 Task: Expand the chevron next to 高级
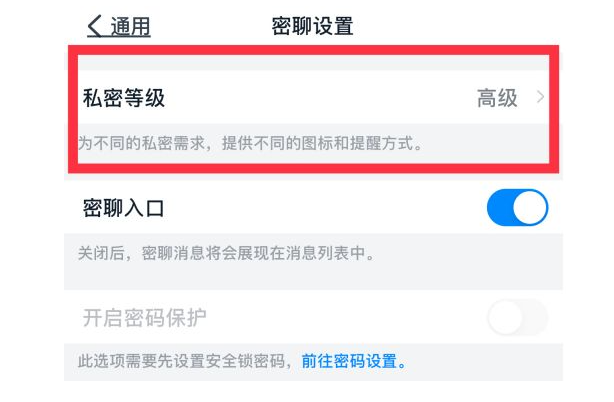click(540, 98)
